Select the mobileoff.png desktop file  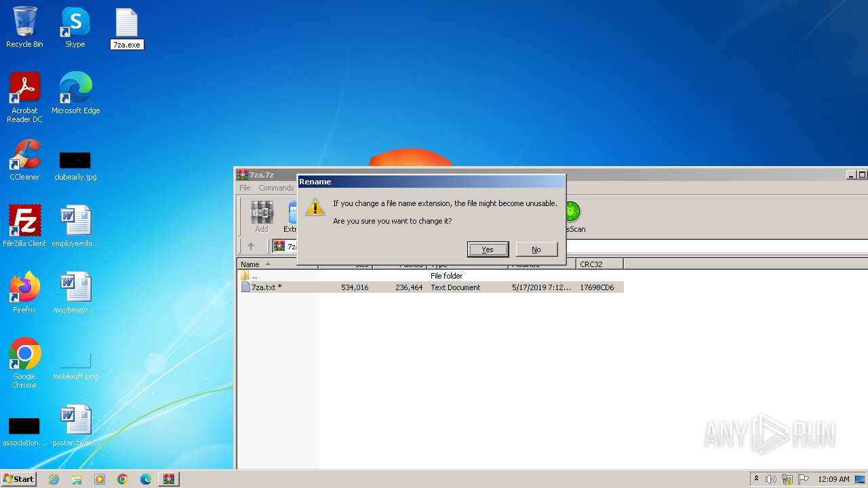[75, 366]
